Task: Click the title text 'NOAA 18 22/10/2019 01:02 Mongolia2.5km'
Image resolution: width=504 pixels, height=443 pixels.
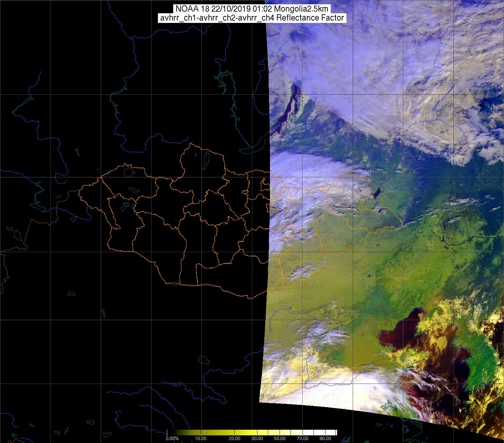Action: point(252,9)
